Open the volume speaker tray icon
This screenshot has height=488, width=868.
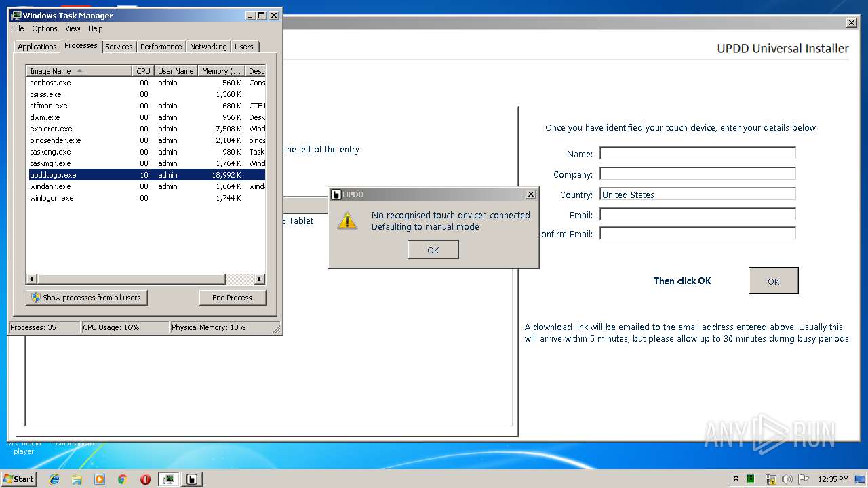[787, 479]
